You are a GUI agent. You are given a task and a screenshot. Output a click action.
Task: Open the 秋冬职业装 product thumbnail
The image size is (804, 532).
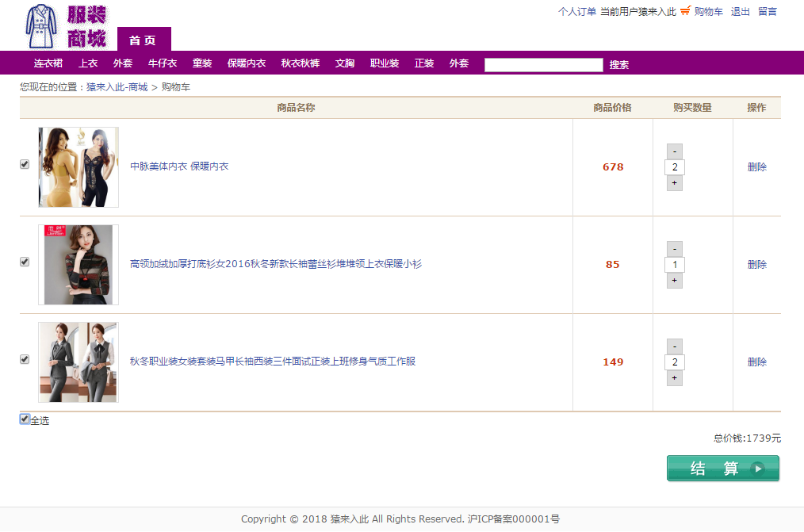tap(78, 362)
